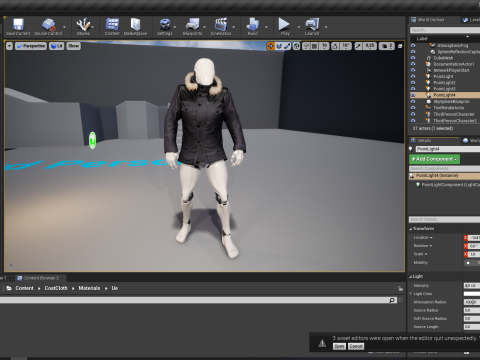Open the Marketplace toolbar icon
The height and width of the screenshot is (360, 480).
pos(135,25)
